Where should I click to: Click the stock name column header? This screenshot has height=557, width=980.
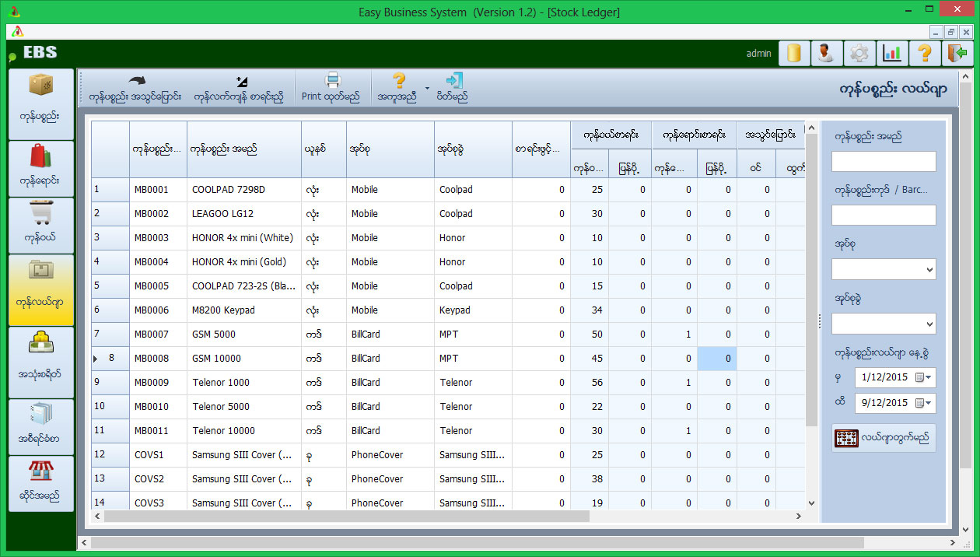pyautogui.click(x=244, y=149)
